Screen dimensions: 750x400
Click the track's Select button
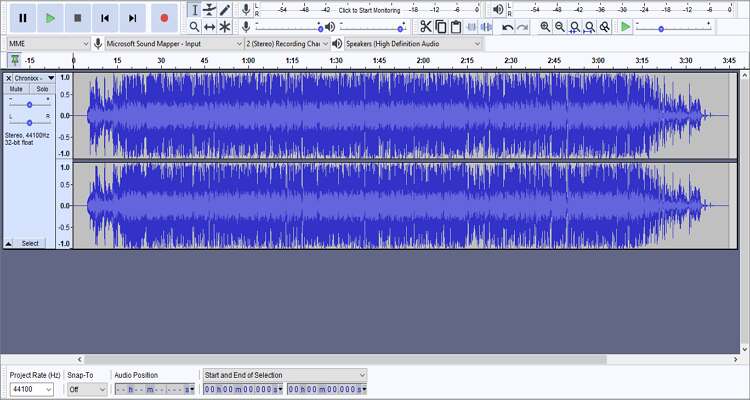(x=30, y=244)
